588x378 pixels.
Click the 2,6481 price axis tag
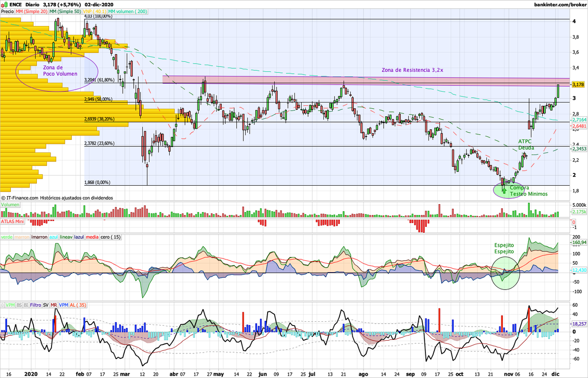click(x=579, y=126)
